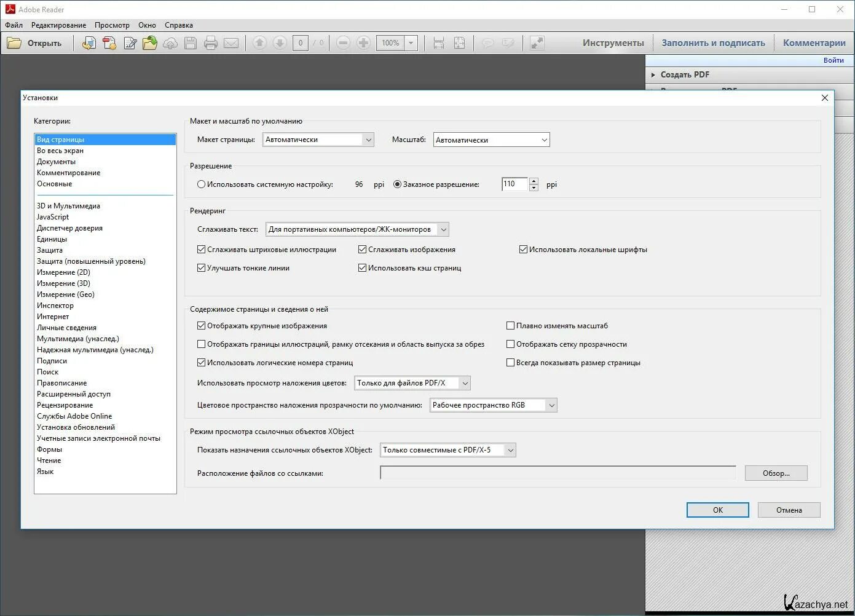Increase custom resolution with up spinner

534,181
